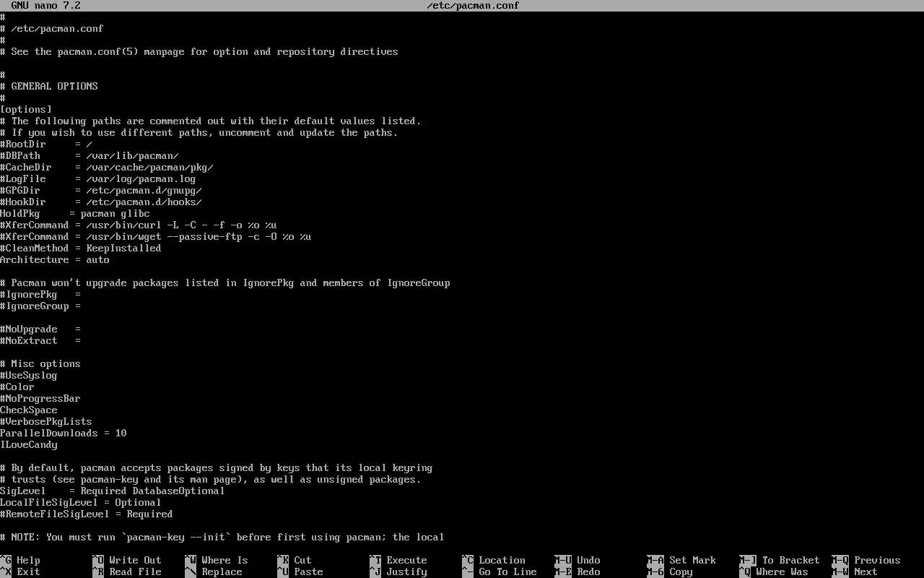Click the #CleanMethod = KeepInstalled line

click(81, 248)
